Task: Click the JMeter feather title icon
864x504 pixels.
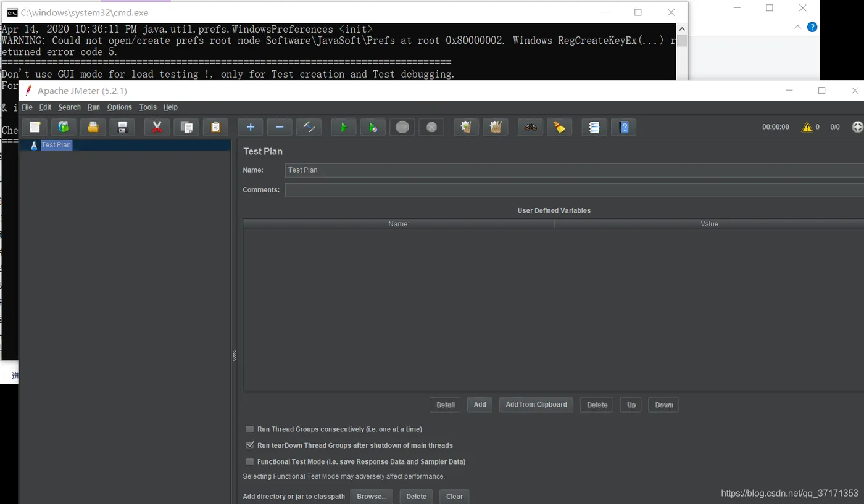Action: click(28, 91)
